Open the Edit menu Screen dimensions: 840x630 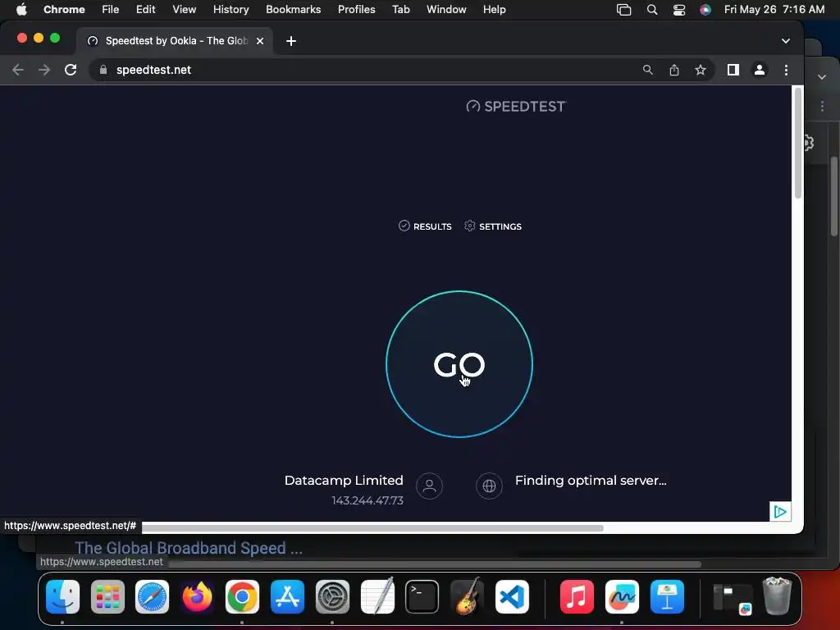click(145, 9)
